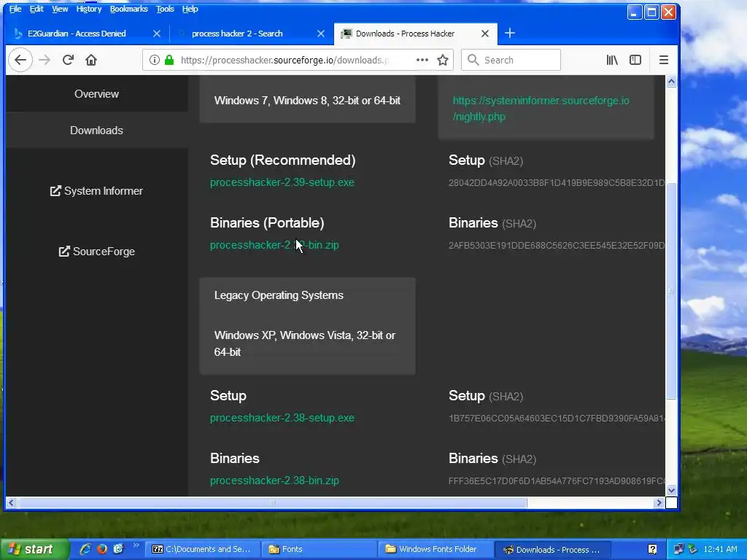Select the SHA2 hash starting 1B757E06
Viewport: 747px width, 560px height.
click(557, 418)
